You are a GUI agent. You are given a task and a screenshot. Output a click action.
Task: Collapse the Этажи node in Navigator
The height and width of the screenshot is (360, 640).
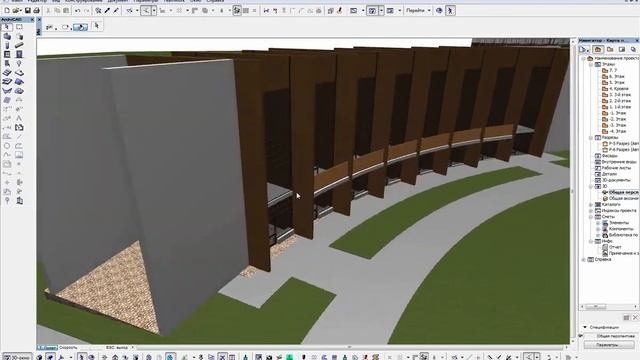coord(591,64)
